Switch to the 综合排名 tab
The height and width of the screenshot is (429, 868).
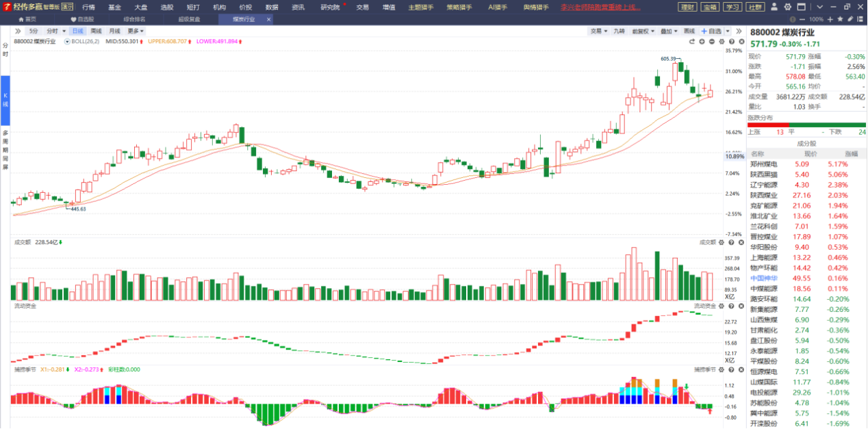[134, 19]
